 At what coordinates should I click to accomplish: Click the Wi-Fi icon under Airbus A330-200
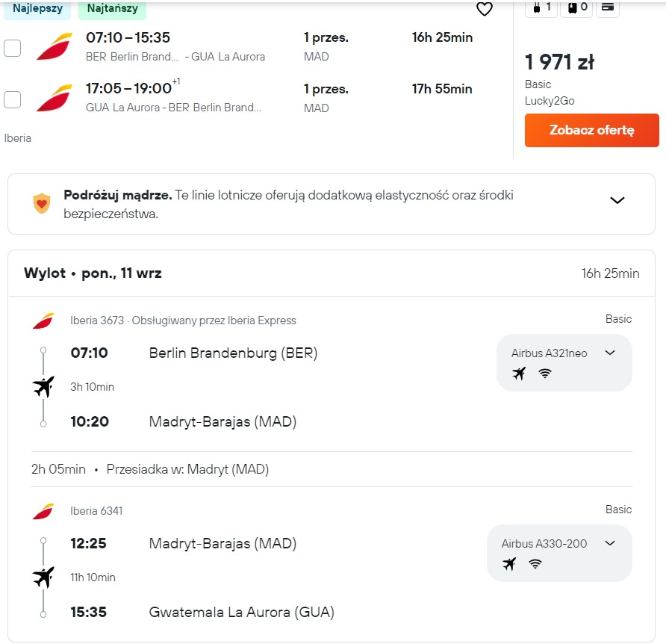[535, 564]
